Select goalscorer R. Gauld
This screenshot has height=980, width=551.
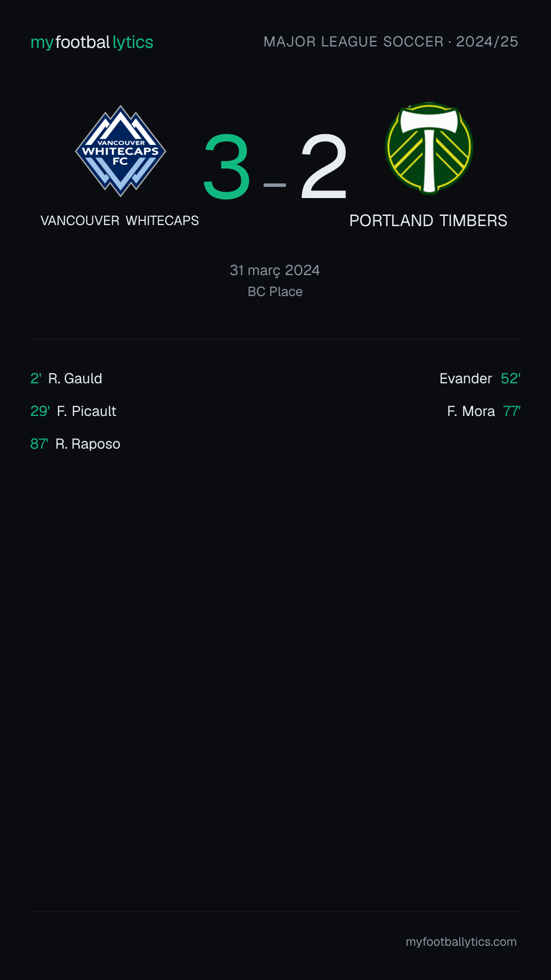75,378
